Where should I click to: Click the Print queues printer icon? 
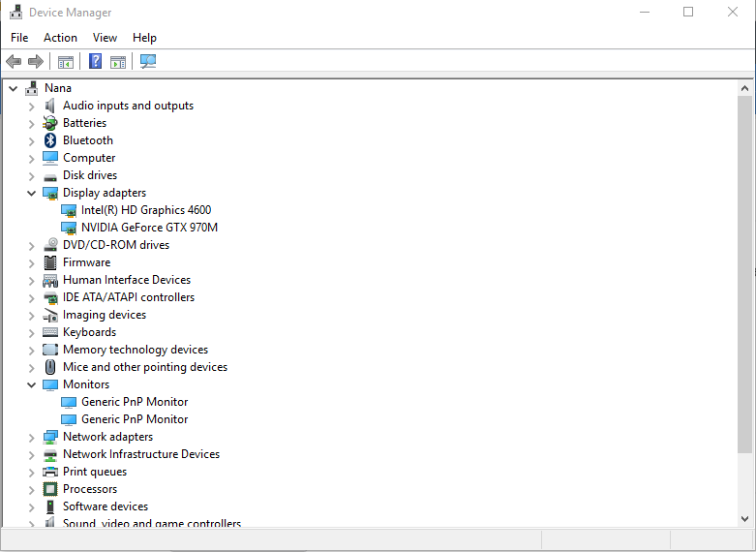[50, 472]
